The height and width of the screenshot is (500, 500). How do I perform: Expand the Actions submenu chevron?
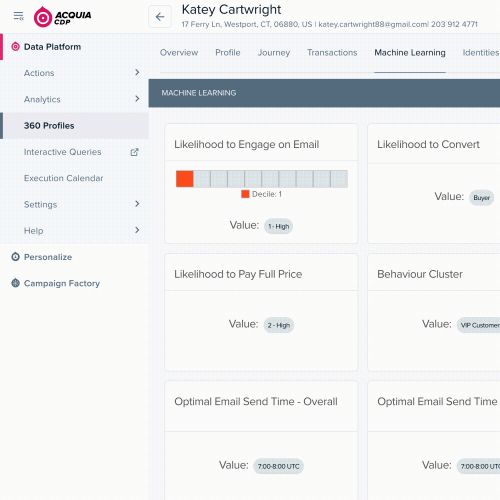pyautogui.click(x=137, y=72)
